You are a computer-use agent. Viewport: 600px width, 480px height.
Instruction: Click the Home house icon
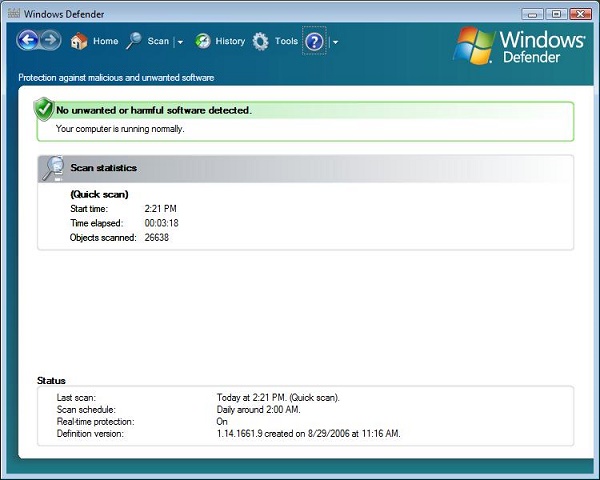pos(79,42)
